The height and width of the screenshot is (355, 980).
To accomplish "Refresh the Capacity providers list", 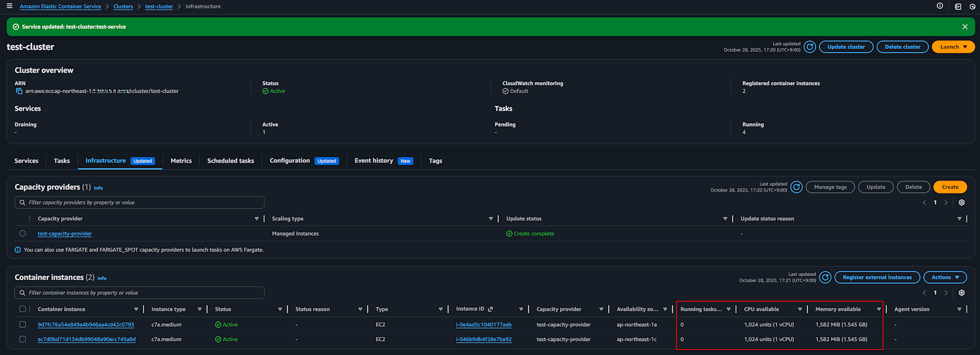I will click(797, 187).
